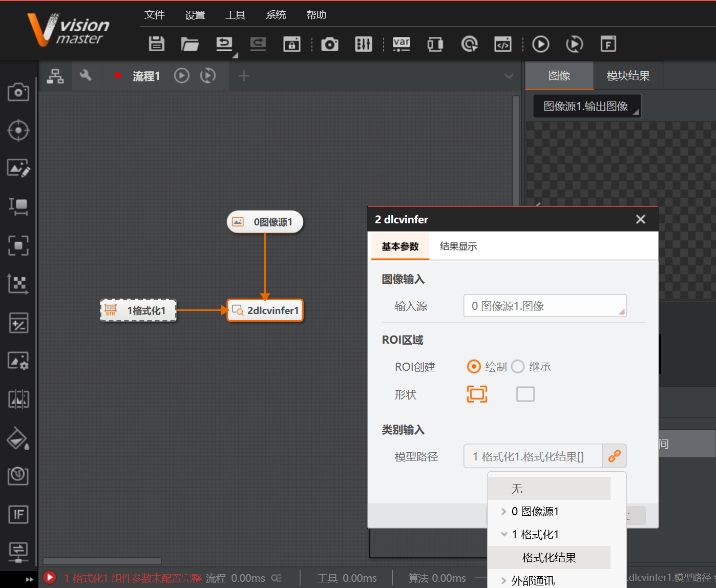Open global variables via var icon

[401, 44]
